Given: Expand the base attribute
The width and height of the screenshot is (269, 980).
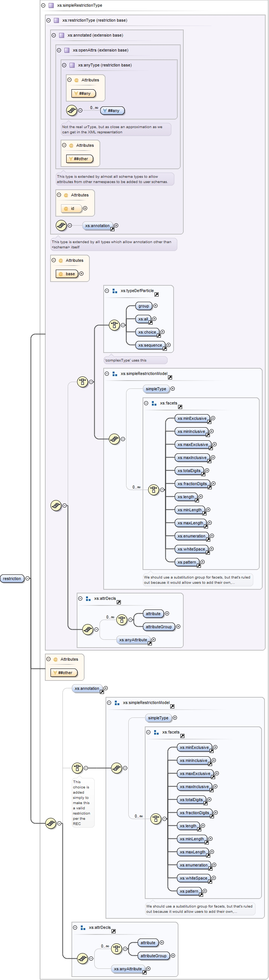Looking at the screenshot, I should tap(81, 273).
